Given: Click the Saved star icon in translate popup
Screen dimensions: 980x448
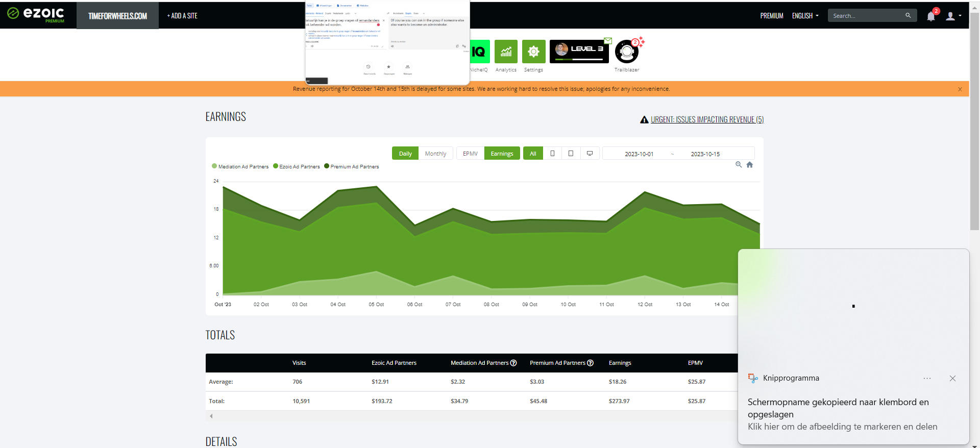Looking at the screenshot, I should 388,67.
